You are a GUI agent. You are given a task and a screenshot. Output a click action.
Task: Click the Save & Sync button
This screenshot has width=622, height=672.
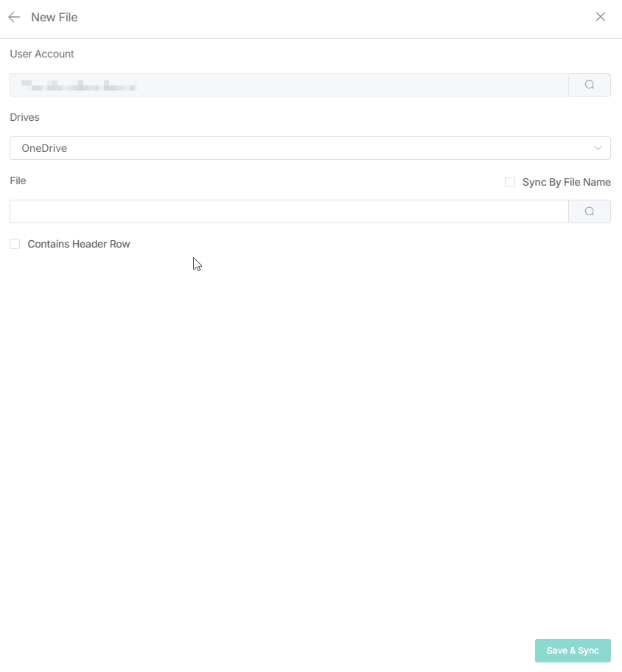(573, 651)
